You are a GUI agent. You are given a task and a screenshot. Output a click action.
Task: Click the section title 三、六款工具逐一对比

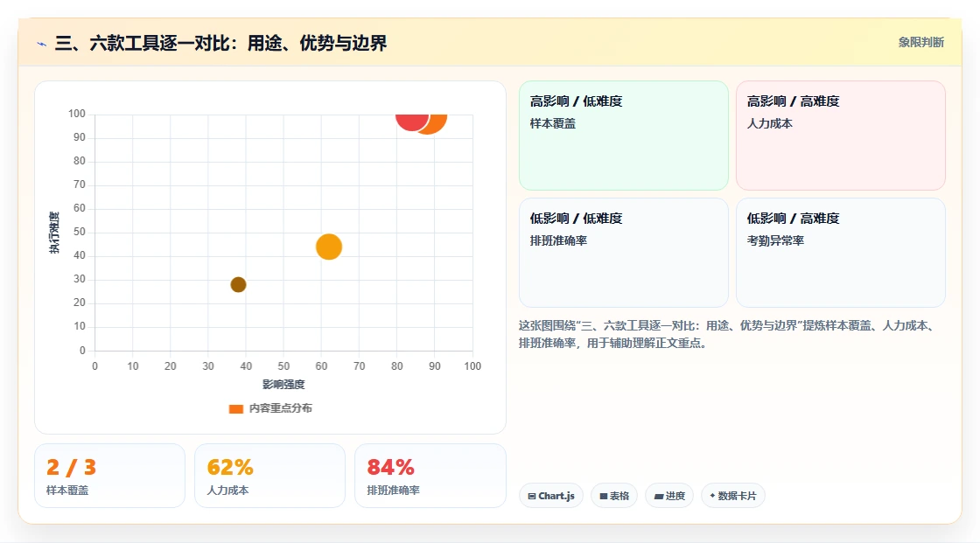point(220,43)
